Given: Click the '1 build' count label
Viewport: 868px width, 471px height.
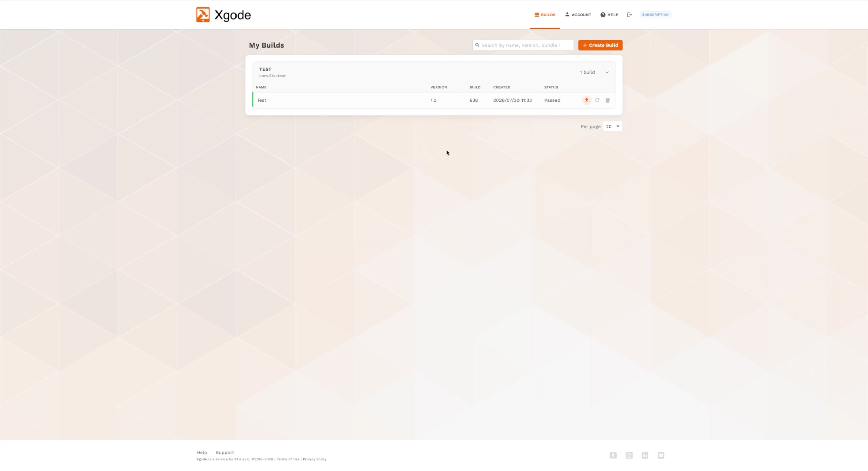Looking at the screenshot, I should [x=587, y=72].
